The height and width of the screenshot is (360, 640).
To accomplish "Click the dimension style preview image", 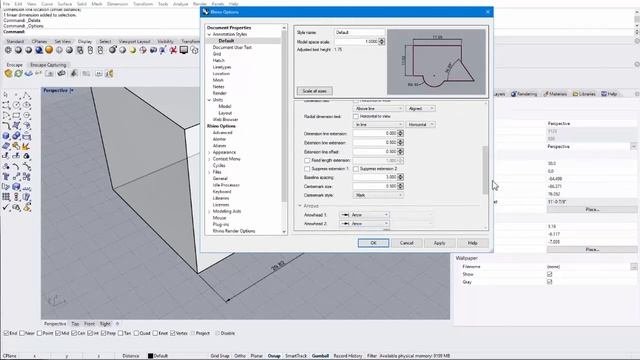I will 436,62.
